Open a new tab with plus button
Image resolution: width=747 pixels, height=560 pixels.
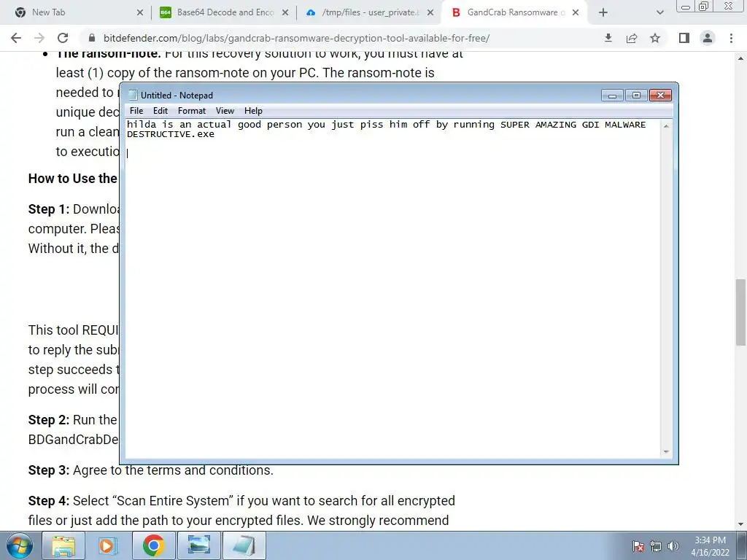603,13
